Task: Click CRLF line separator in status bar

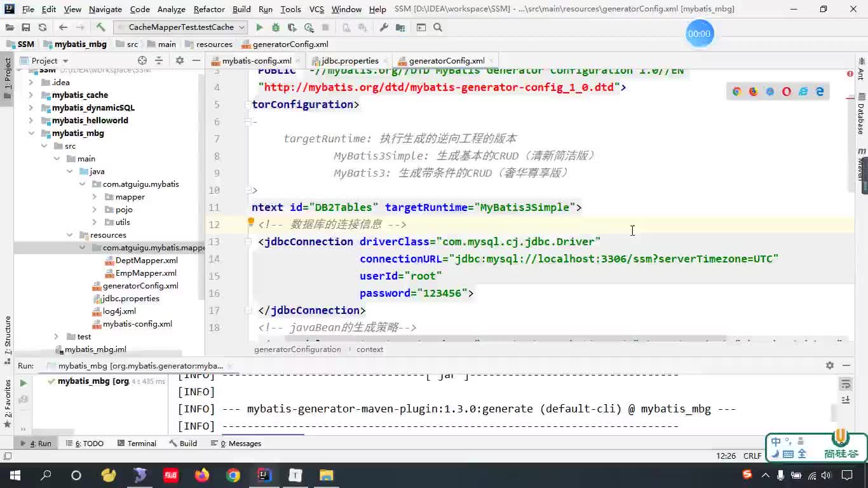Action: (x=752, y=456)
